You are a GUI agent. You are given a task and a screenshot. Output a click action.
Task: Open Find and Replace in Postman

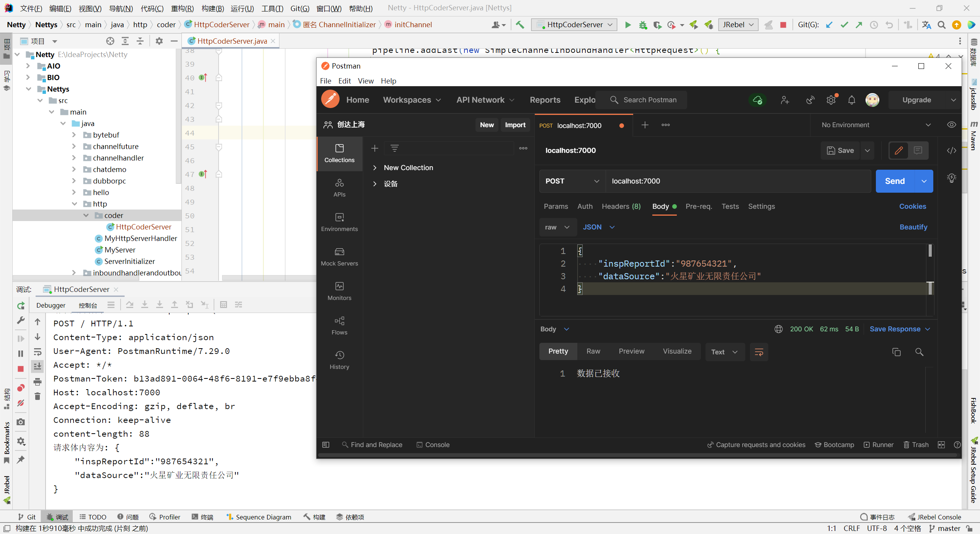372,445
